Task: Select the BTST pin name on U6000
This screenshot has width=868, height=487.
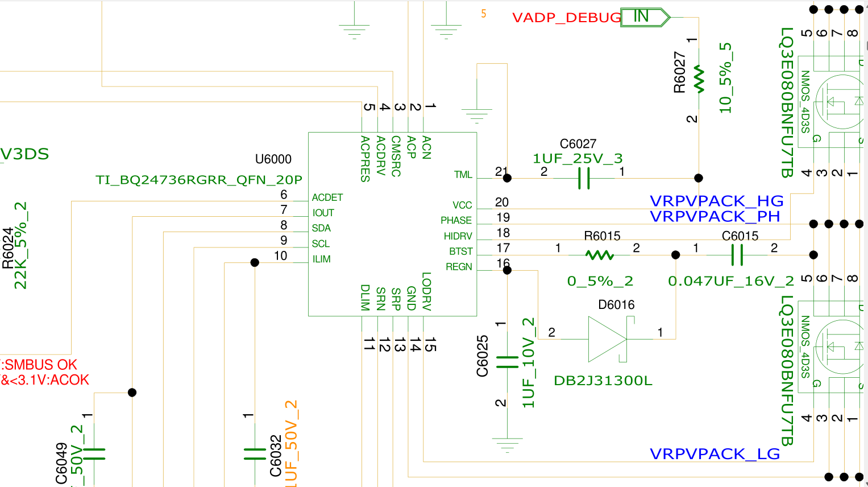Action: 461,251
